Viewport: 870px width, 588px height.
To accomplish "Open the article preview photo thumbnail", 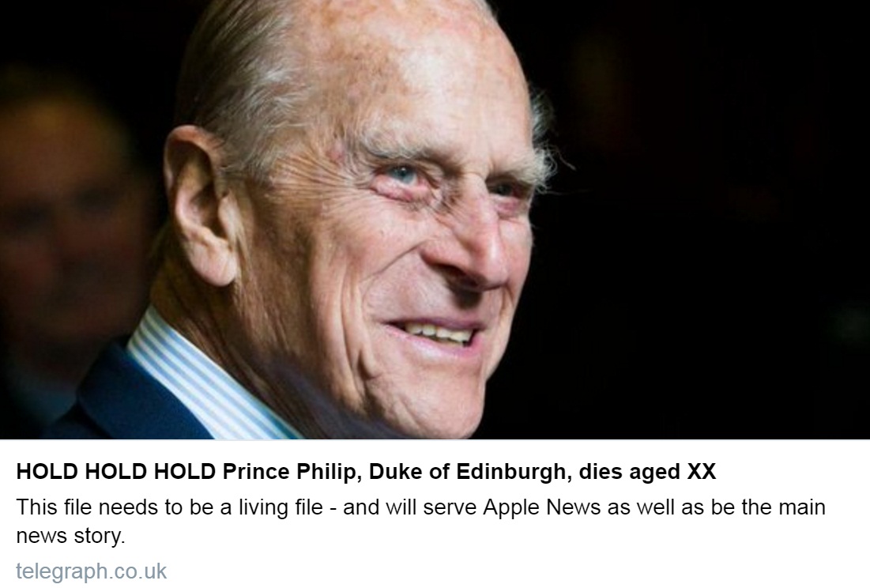I will (435, 220).
